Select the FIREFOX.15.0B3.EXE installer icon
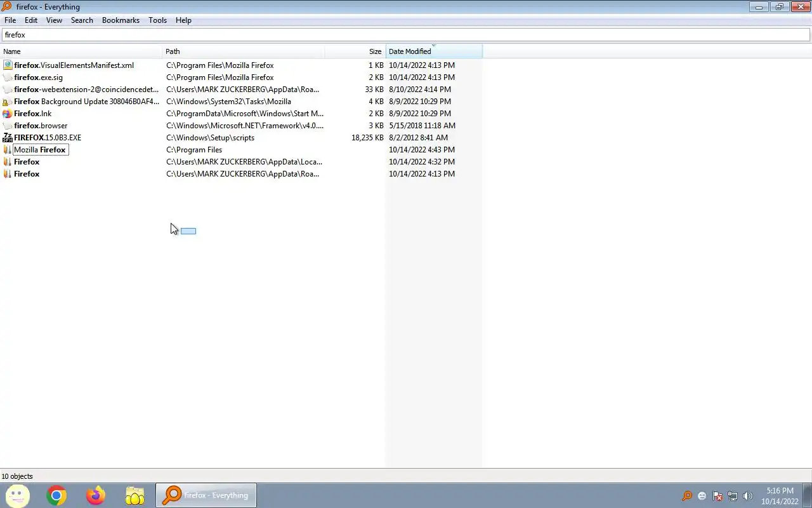This screenshot has height=508, width=812. point(8,138)
